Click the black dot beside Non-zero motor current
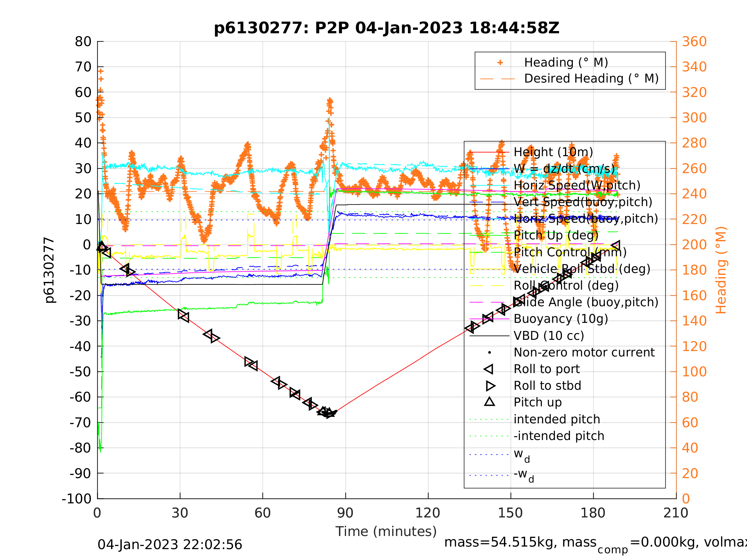747x560 pixels. 490,353
